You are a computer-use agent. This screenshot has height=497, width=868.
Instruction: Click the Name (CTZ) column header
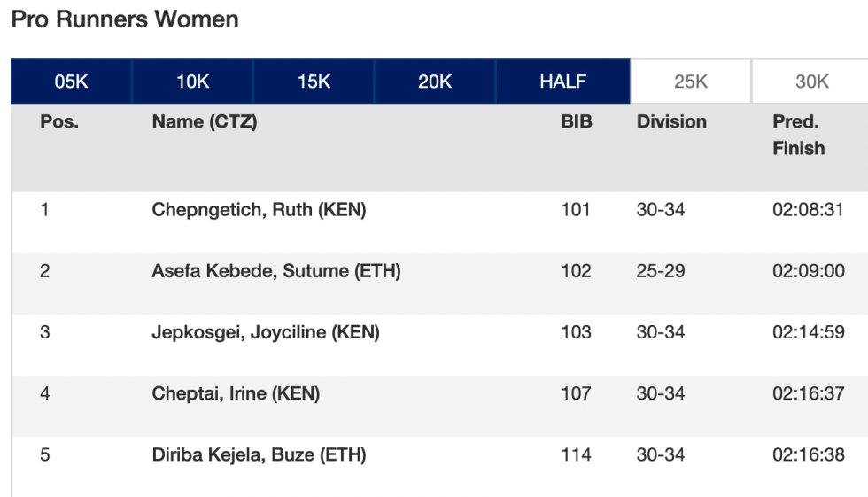tap(205, 122)
